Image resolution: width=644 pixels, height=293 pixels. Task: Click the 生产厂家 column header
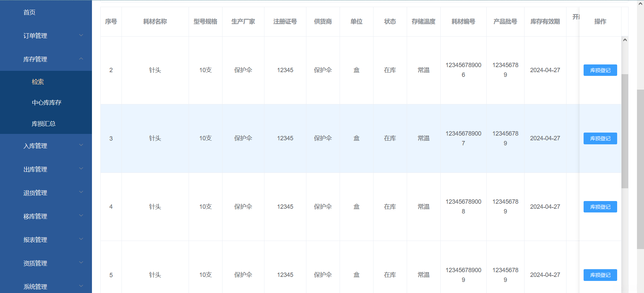tap(243, 21)
